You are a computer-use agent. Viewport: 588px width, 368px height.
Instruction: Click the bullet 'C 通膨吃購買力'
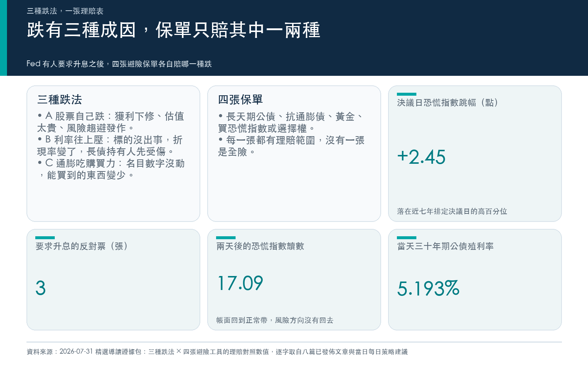111,169
